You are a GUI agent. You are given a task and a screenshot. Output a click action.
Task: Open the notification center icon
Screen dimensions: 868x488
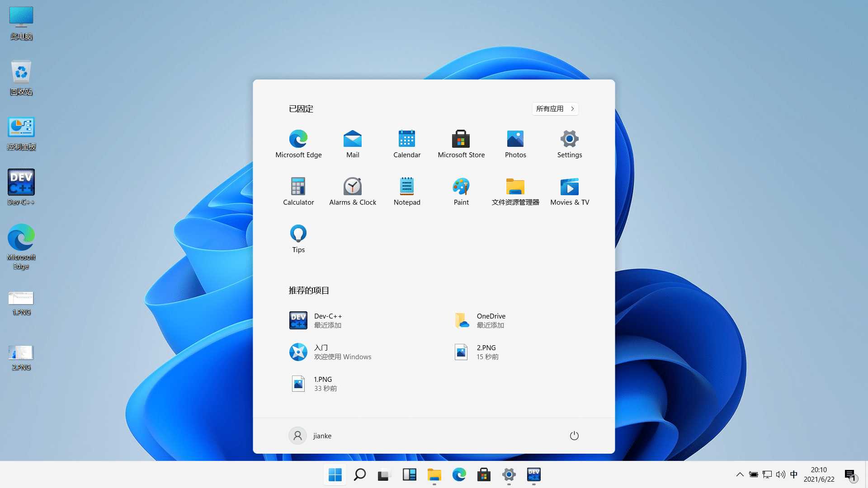point(850,475)
